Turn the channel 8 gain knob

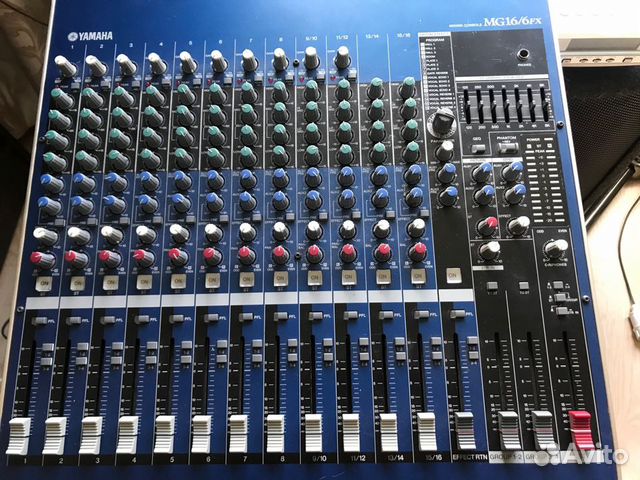[x=280, y=59]
